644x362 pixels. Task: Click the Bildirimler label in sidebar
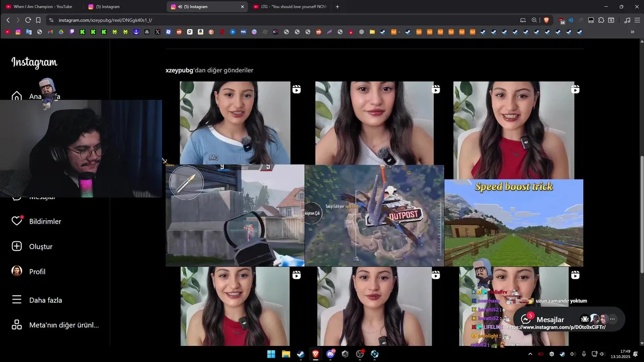coord(45,222)
